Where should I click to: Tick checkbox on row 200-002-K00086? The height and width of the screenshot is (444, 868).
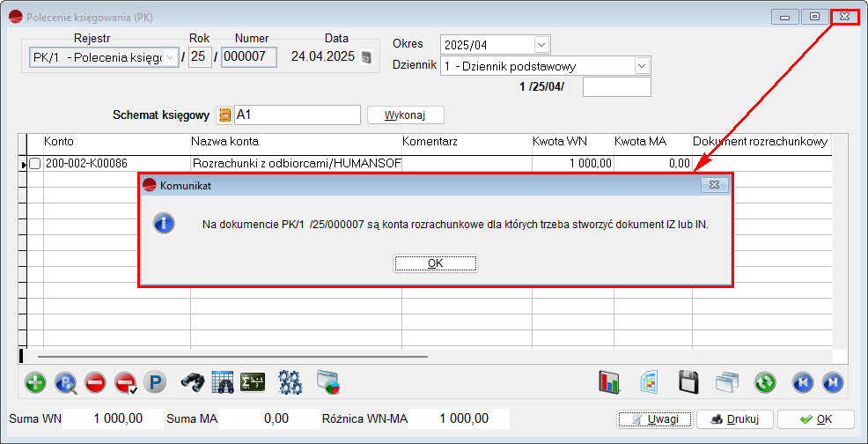tap(35, 164)
